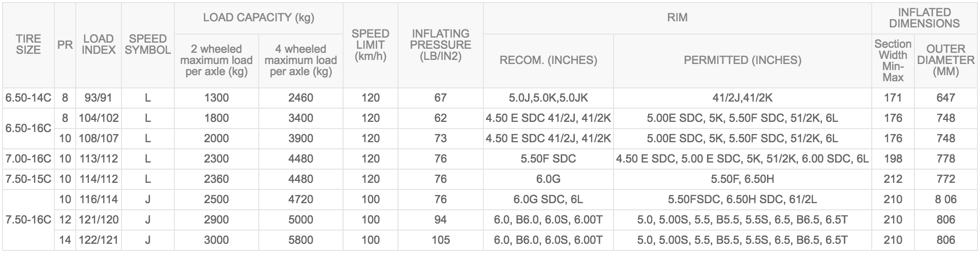Select the 5.50F SDC recommended rim cell
This screenshot has height=255, width=980.
tap(548, 159)
